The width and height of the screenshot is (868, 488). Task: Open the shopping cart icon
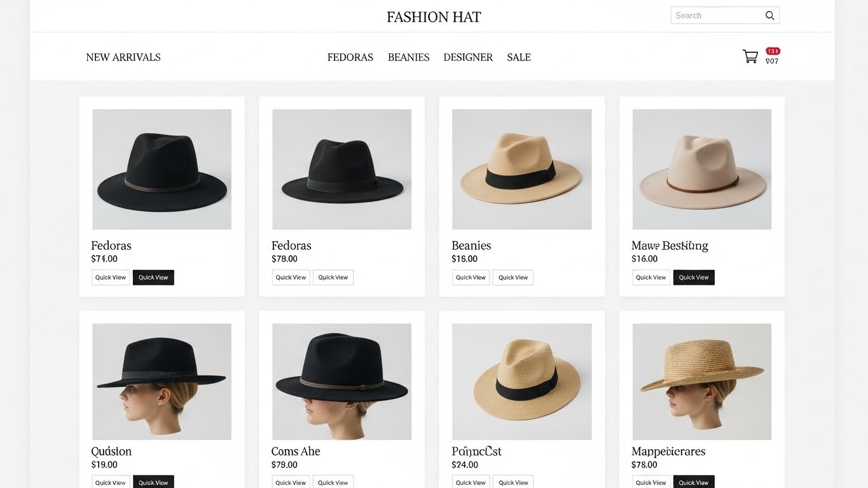tap(750, 57)
